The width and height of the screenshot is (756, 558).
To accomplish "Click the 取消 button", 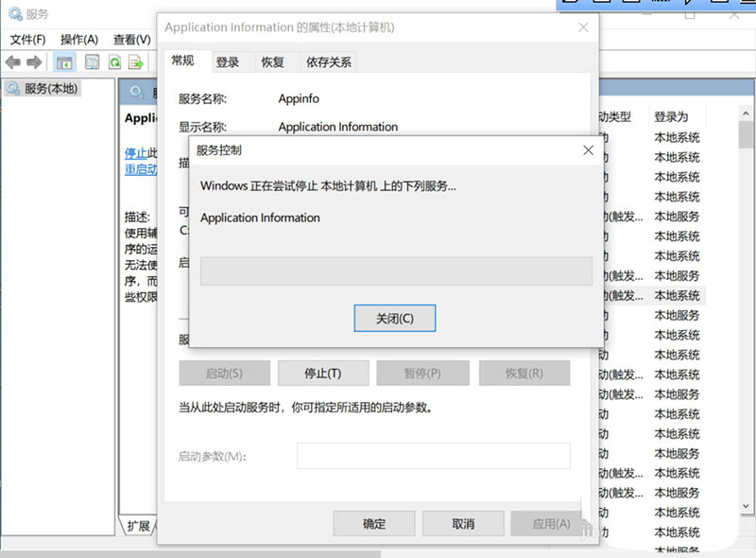I will click(x=463, y=524).
